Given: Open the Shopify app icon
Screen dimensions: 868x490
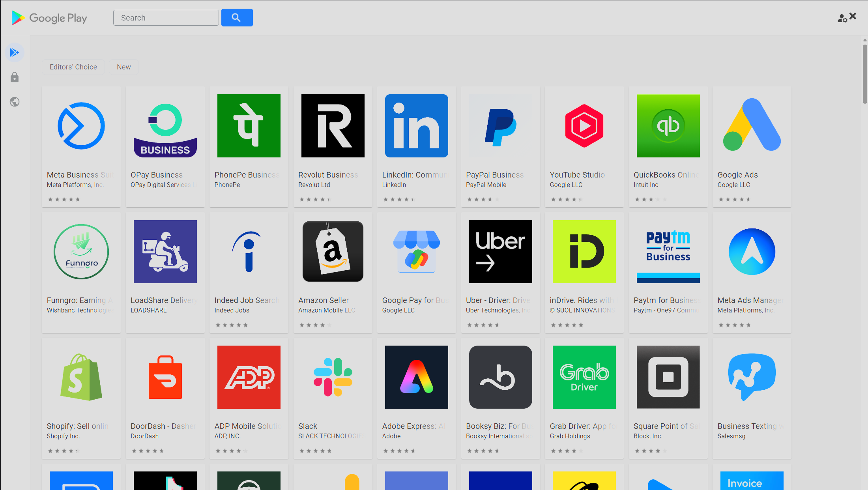Looking at the screenshot, I should [81, 377].
